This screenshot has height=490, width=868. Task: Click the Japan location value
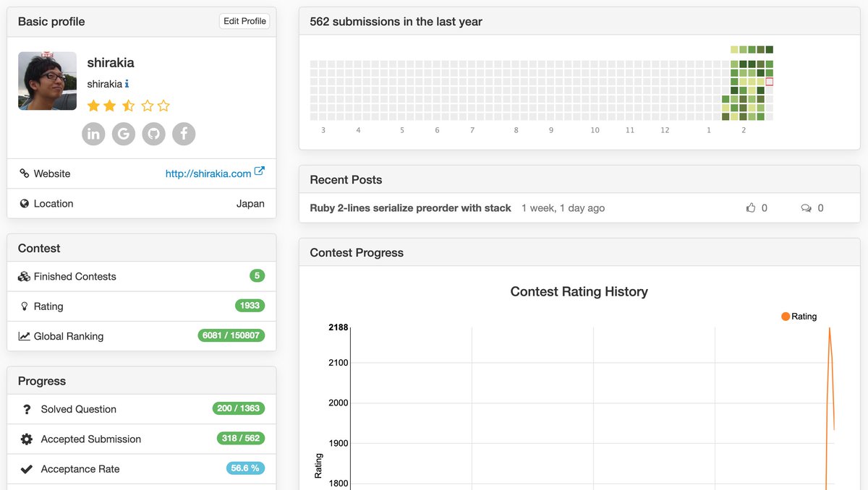(x=250, y=204)
